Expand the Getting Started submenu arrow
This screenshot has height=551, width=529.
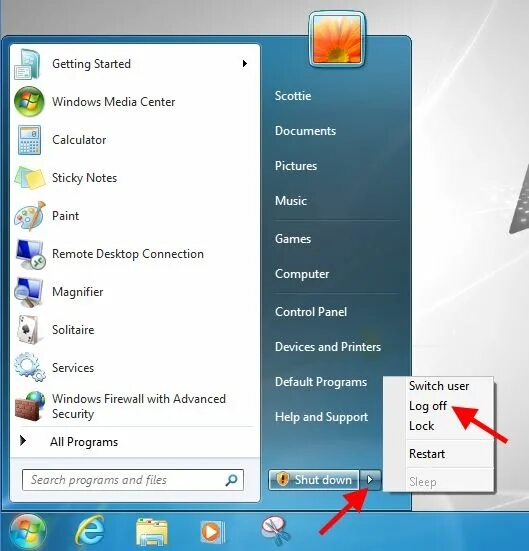(x=245, y=64)
